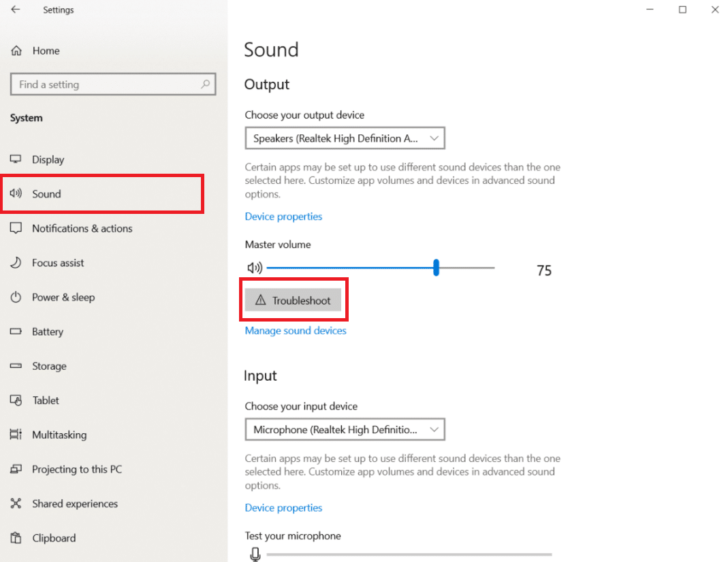
Task: Click the Find a setting search box
Action: point(113,84)
